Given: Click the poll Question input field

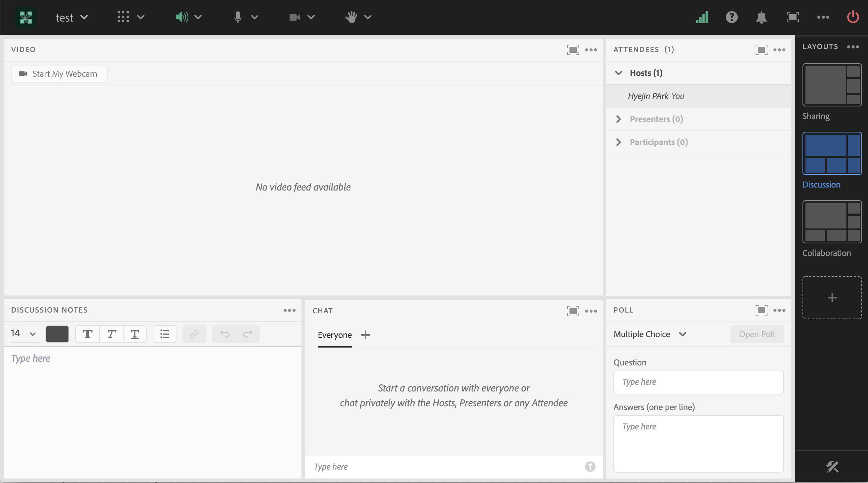Looking at the screenshot, I should click(698, 382).
